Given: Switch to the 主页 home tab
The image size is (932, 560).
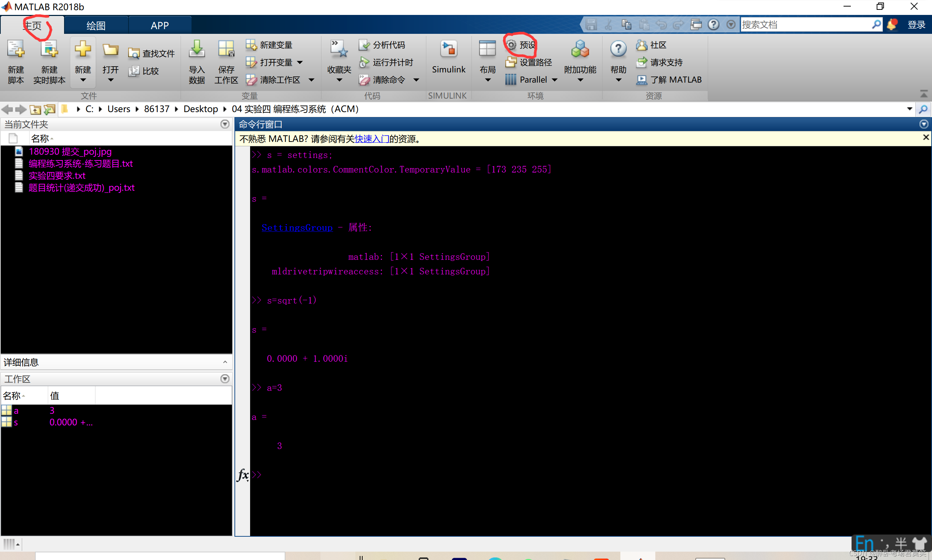Looking at the screenshot, I should tap(32, 25).
